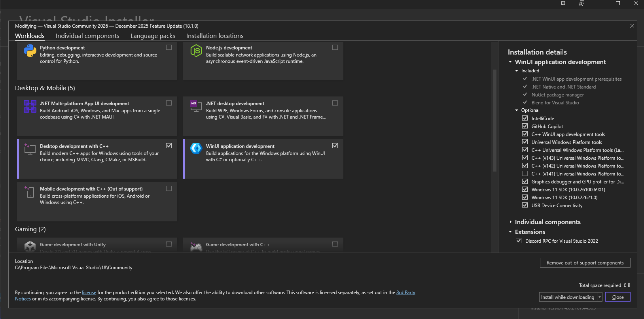Viewport: 644px width, 319px height.
Task: Check the .NET Multi-platform App UI workload
Action: [x=169, y=103]
